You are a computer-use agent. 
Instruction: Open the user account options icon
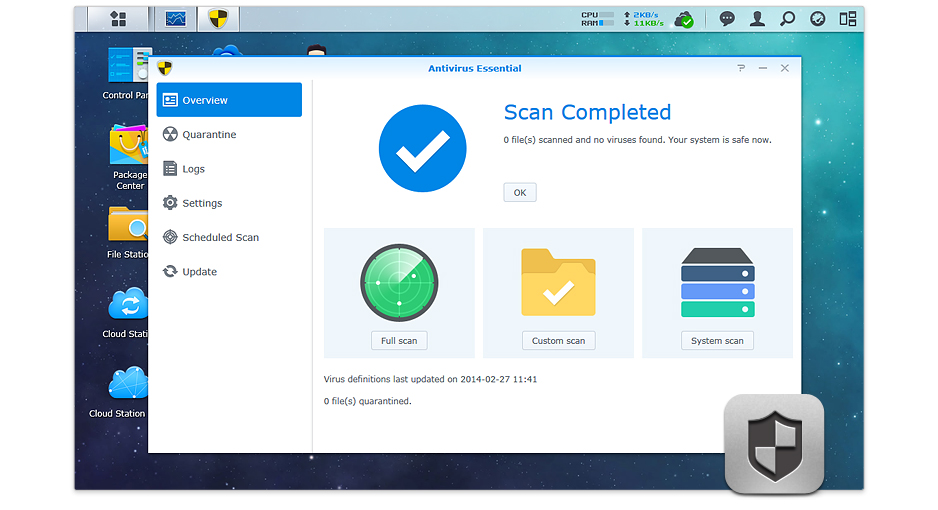[x=757, y=19]
